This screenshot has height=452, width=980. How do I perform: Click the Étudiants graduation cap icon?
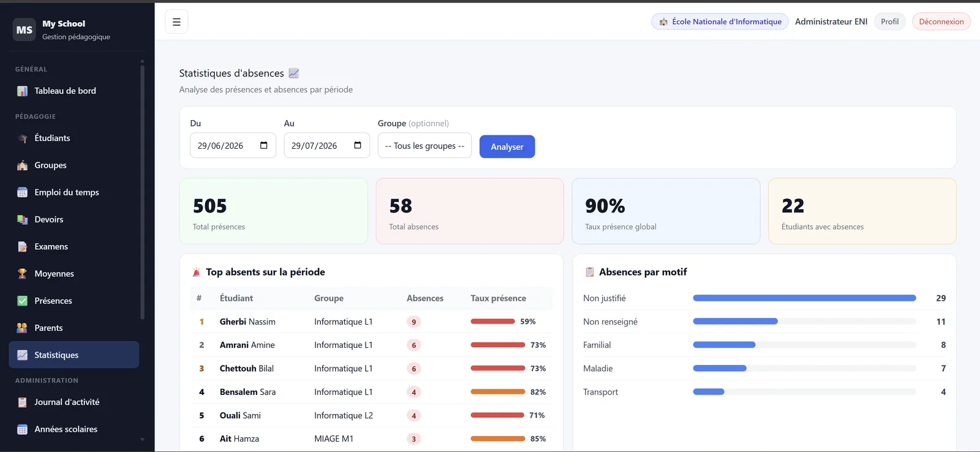(23, 138)
